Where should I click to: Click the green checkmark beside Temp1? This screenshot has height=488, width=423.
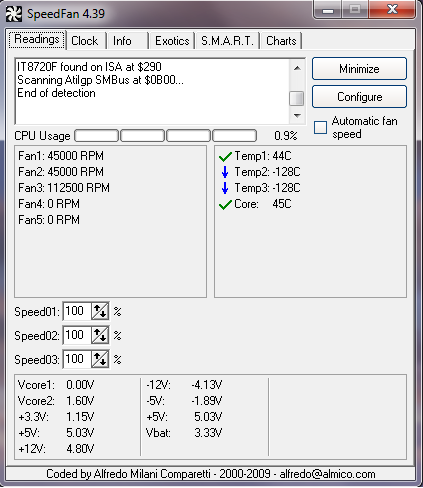pos(225,156)
